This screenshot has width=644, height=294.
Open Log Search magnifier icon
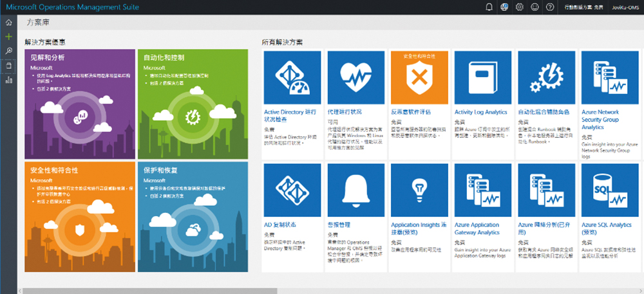coord(8,51)
